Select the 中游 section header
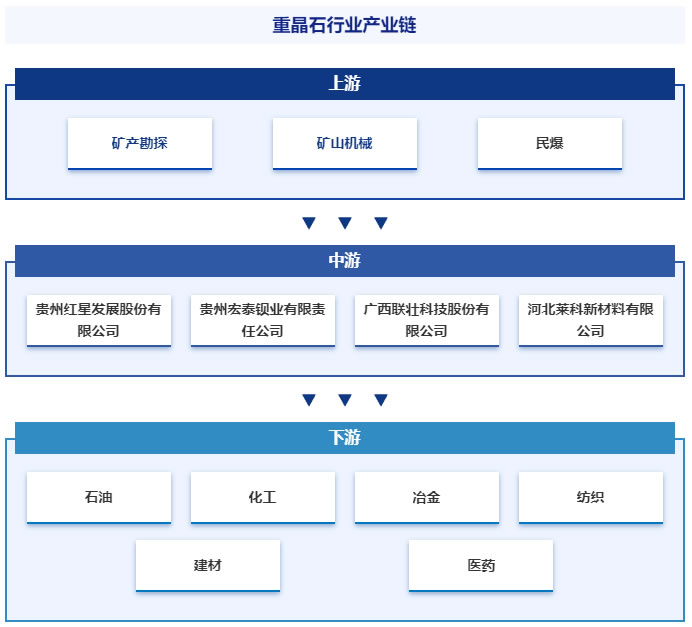Viewport: 692px width, 627px height. pos(345,261)
